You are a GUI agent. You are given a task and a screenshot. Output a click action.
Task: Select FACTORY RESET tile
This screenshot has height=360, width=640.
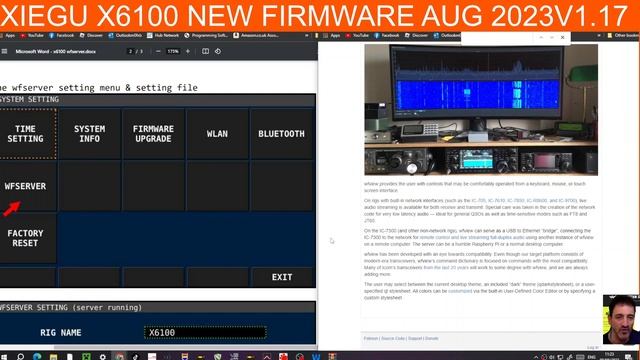click(25, 238)
